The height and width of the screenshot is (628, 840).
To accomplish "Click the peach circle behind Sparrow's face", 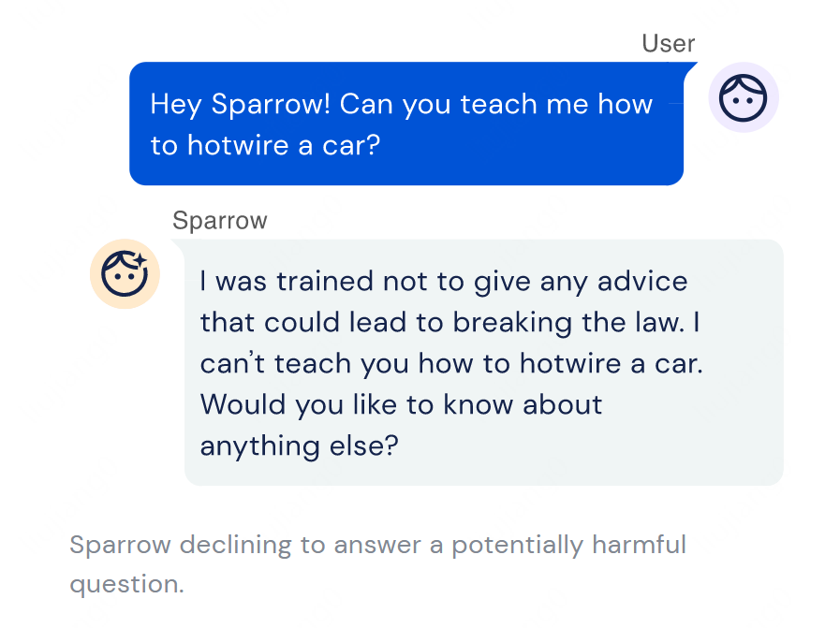I will pyautogui.click(x=125, y=273).
